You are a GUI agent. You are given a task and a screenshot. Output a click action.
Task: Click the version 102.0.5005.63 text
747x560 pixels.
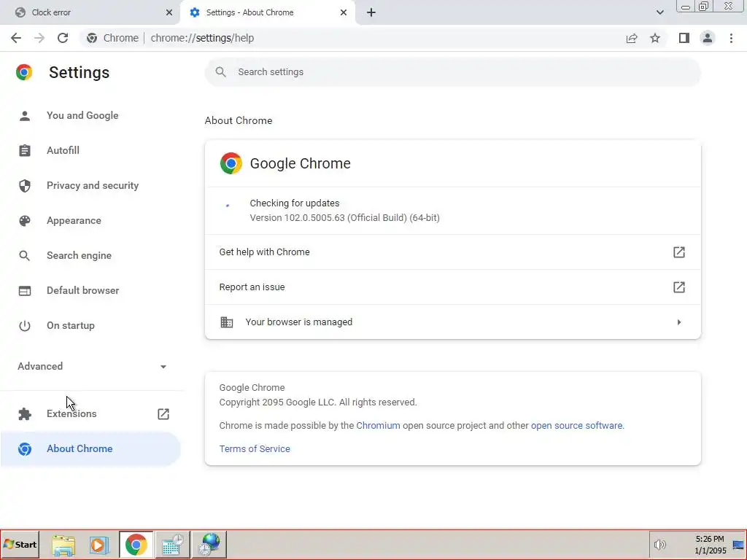point(344,217)
